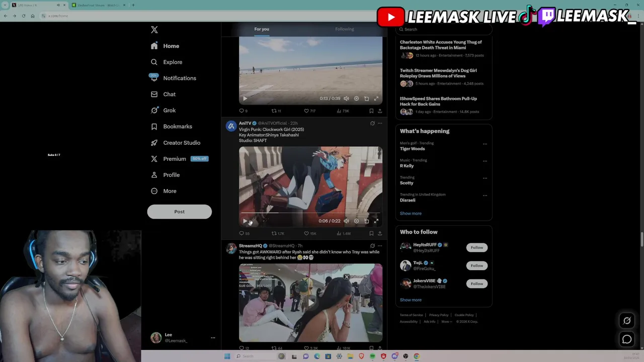Click Windows Start button in taskbar
Image resolution: width=644 pixels, height=362 pixels.
click(x=227, y=356)
